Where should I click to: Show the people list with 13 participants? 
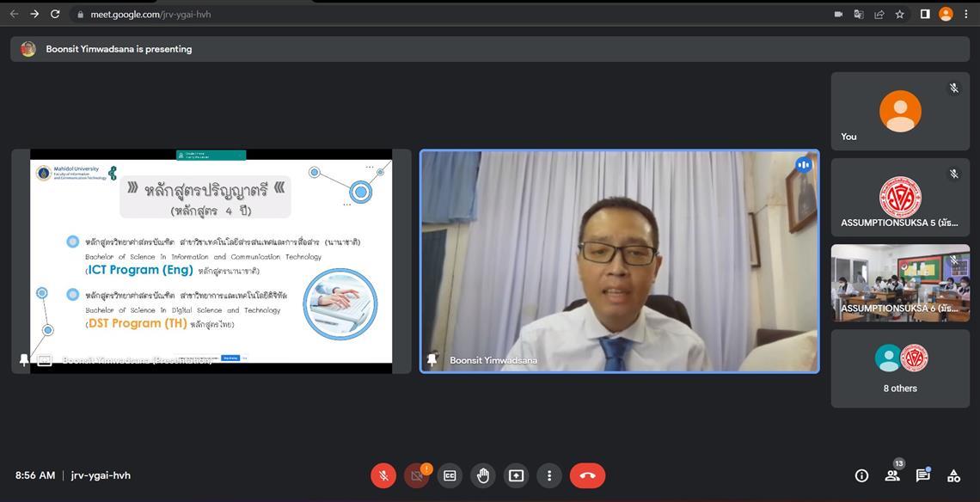coord(892,475)
